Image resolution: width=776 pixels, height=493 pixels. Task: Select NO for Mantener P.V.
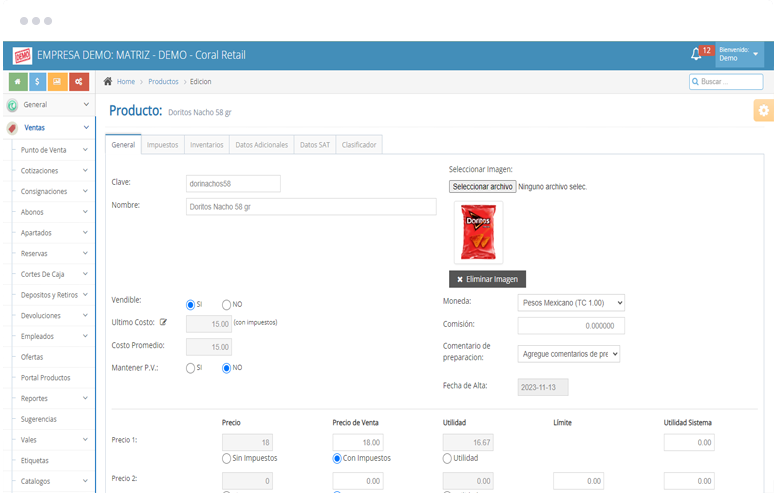pyautogui.click(x=226, y=368)
